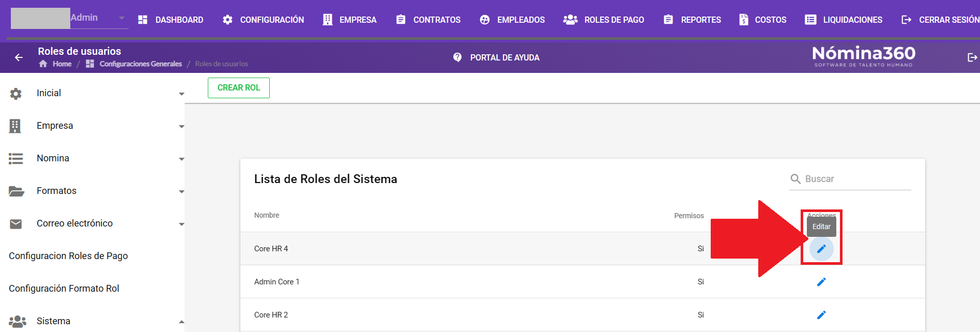980x332 pixels.
Task: Select the Core HR 2 role name
Action: pos(271,315)
